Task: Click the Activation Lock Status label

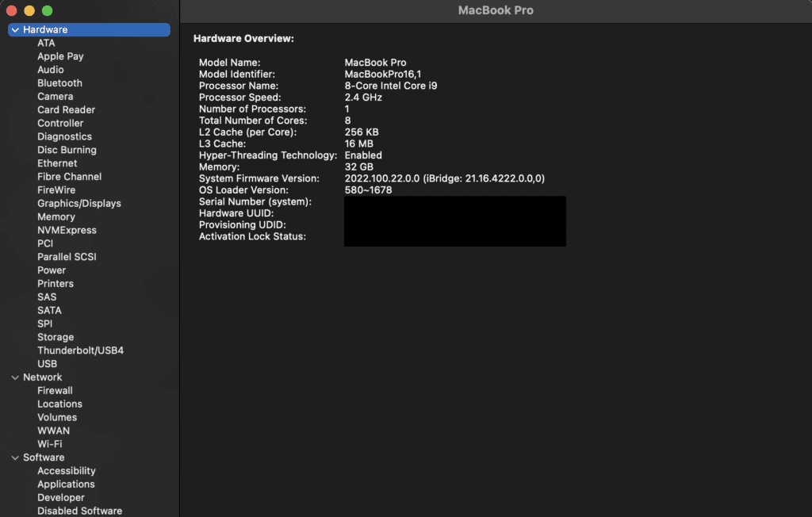Action: 252,237
